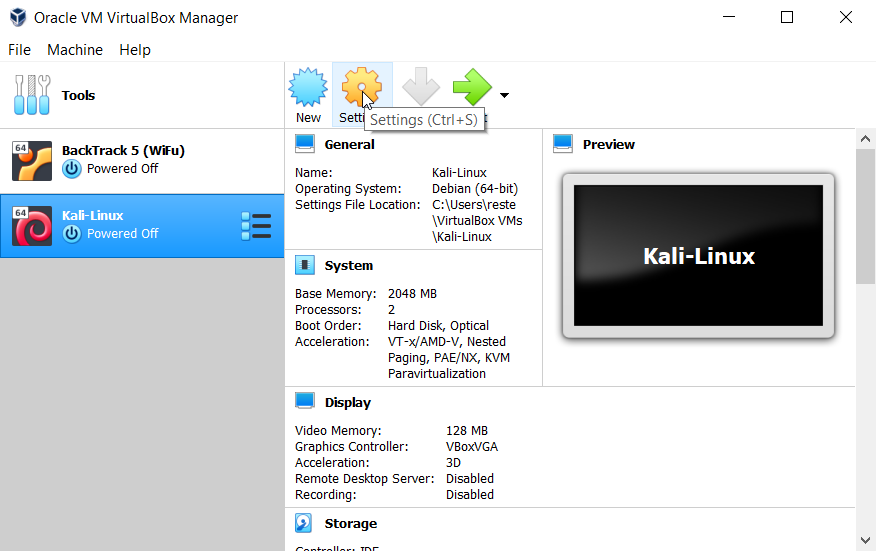876x551 pixels.
Task: Open the System settings heading link
Action: click(349, 266)
